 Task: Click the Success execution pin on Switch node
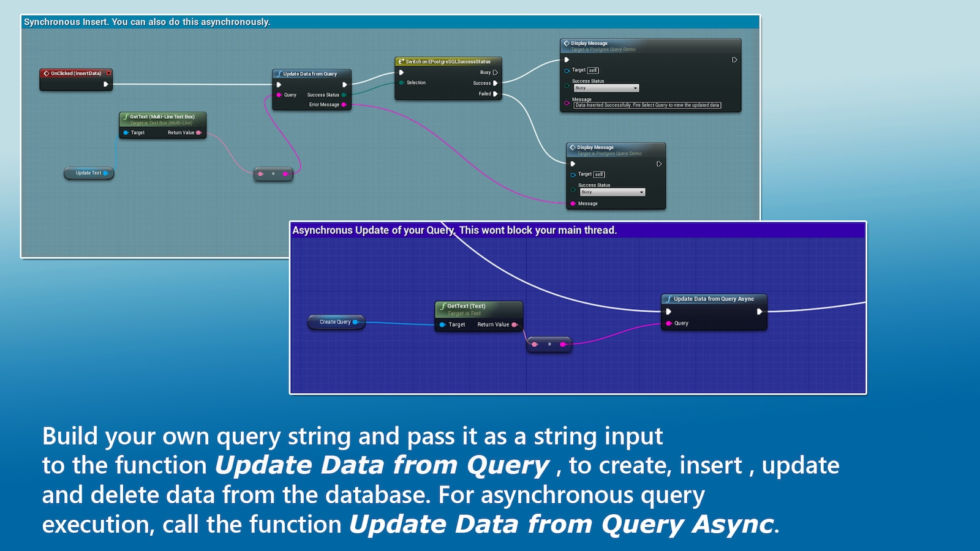pyautogui.click(x=495, y=83)
